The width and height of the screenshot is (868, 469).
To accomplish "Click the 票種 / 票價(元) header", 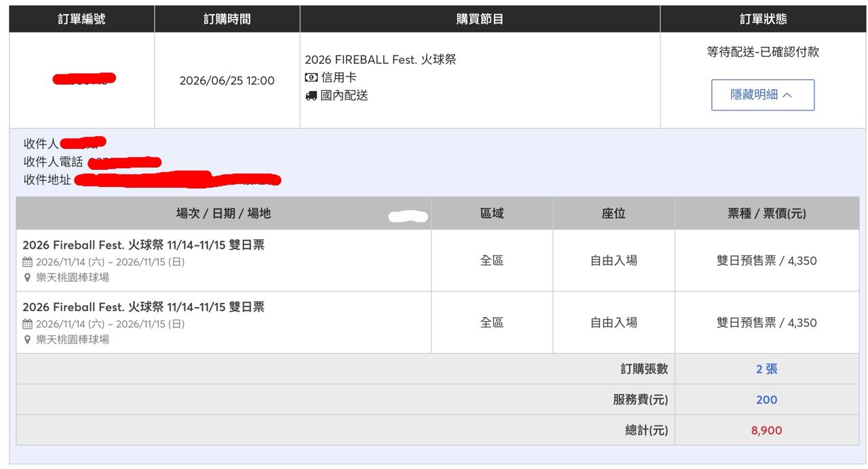I will 767,213.
